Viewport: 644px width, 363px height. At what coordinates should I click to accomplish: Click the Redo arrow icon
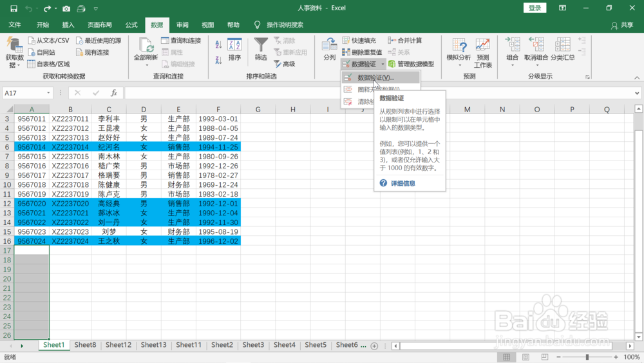point(47,8)
